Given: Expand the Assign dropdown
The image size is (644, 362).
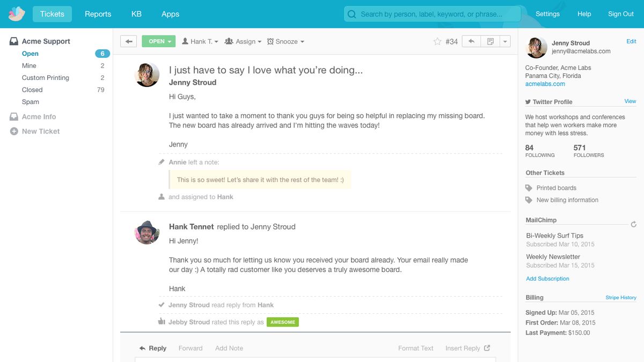Looking at the screenshot, I should click(x=243, y=41).
